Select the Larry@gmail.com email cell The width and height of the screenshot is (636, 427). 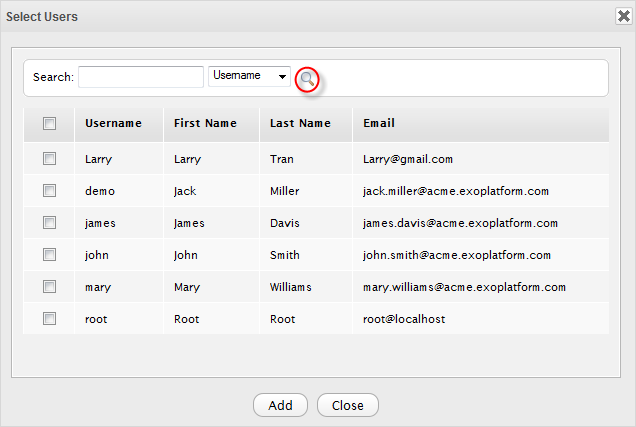pos(408,159)
